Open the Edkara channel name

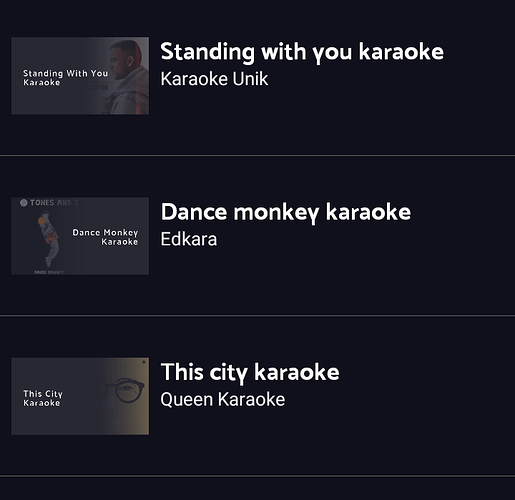point(189,239)
